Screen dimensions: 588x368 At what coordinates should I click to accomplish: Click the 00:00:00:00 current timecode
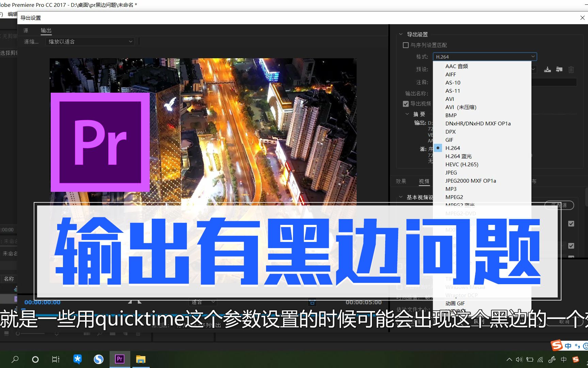(43, 302)
